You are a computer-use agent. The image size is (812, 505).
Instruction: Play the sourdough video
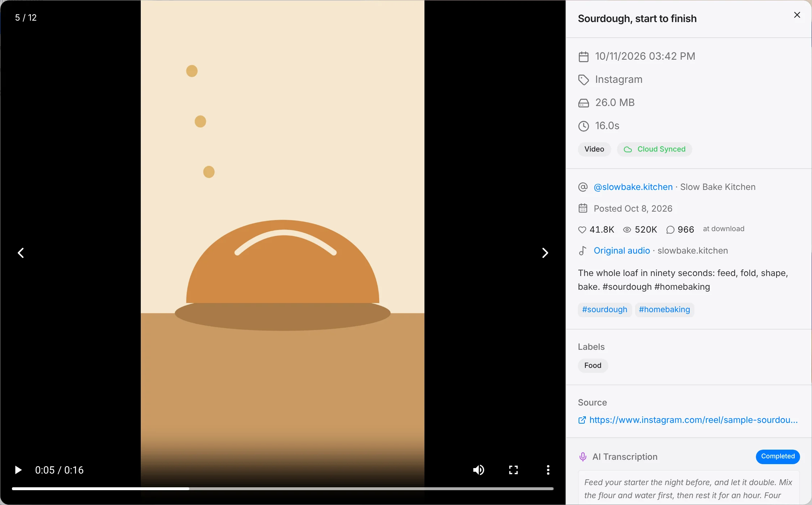pyautogui.click(x=18, y=470)
